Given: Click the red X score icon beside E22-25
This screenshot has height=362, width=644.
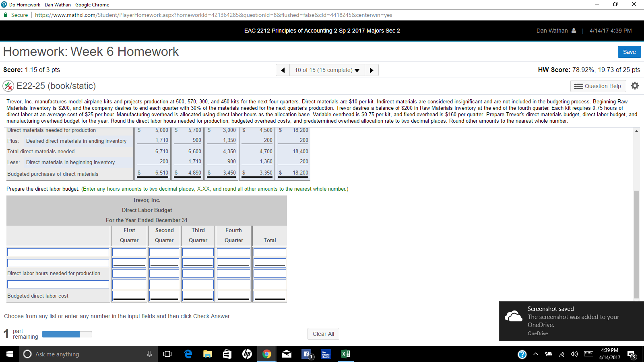Looking at the screenshot, I should coord(8,86).
